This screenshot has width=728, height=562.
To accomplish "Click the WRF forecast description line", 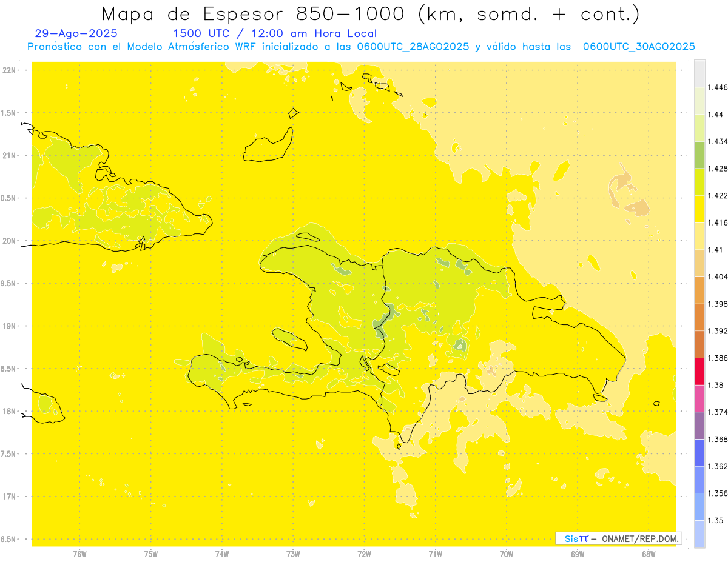I will point(361,47).
